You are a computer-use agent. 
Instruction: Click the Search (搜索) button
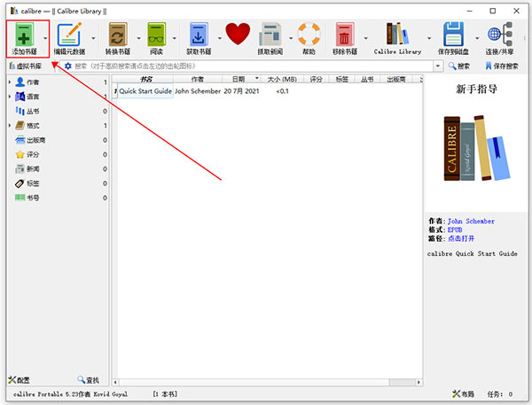click(459, 66)
